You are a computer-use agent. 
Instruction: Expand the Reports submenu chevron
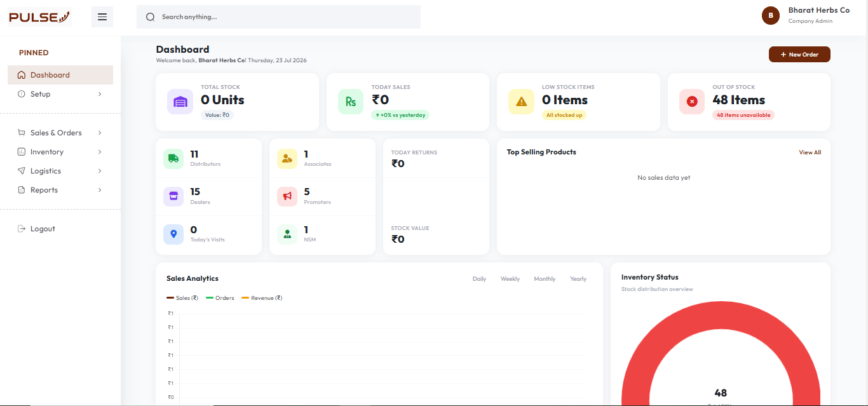[x=100, y=190]
